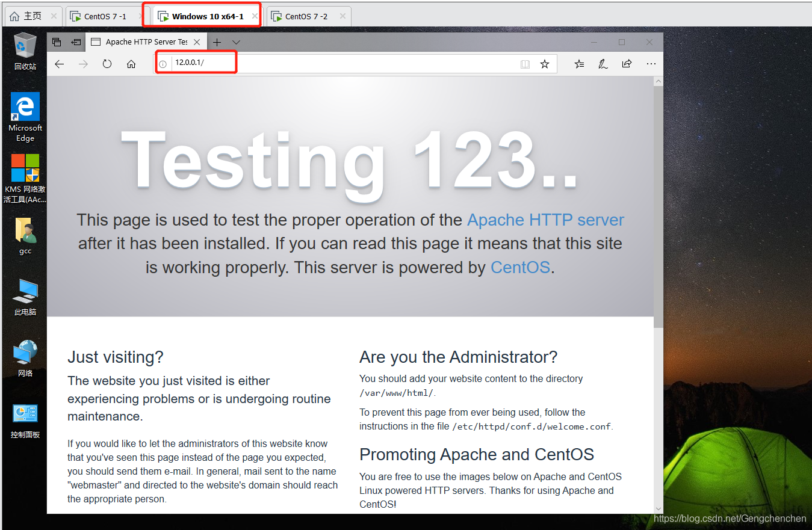Click Edge tabs you've set aside icon
This screenshot has height=530, width=812.
click(57, 42)
